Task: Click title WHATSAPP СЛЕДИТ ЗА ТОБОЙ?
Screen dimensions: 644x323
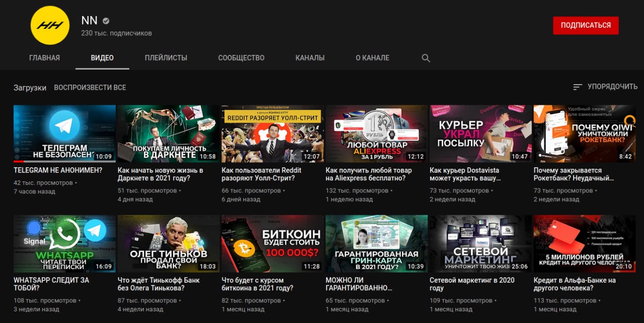Action: (51, 284)
